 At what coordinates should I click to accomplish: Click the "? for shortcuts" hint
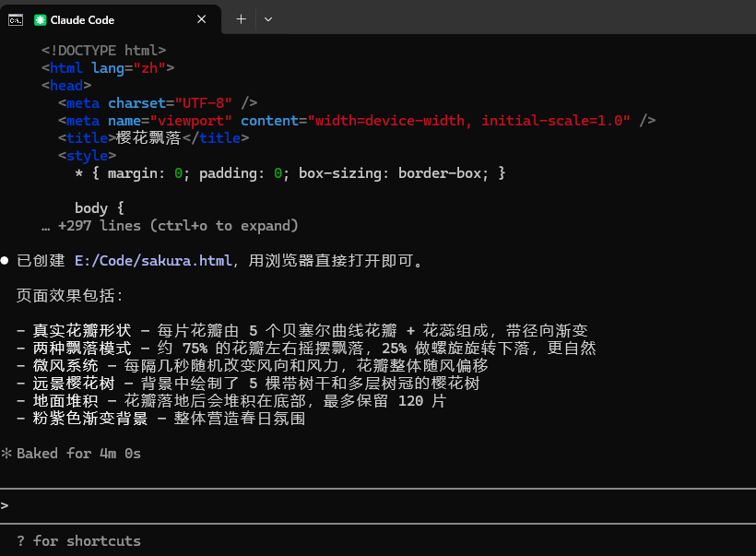[x=79, y=540]
